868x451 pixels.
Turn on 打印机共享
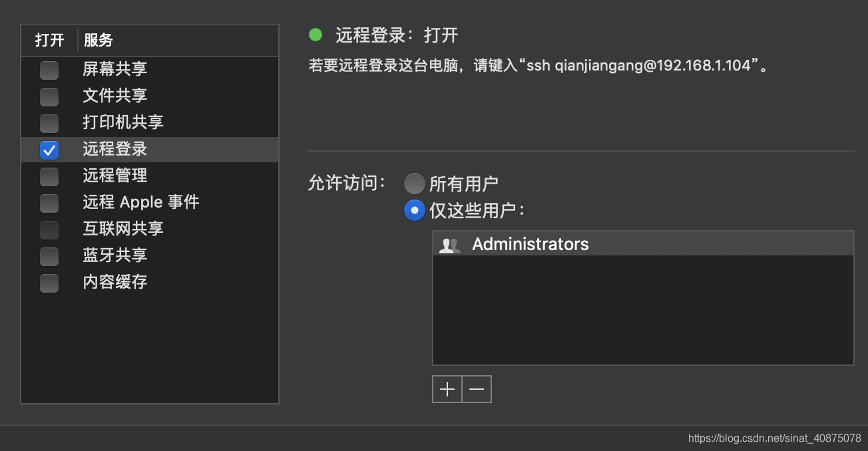49,122
